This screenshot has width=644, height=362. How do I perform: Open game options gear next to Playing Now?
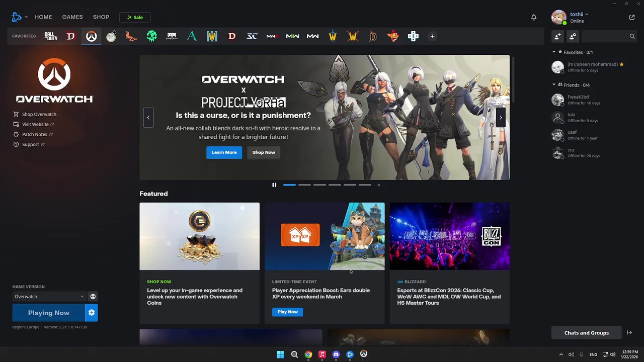coord(92,313)
